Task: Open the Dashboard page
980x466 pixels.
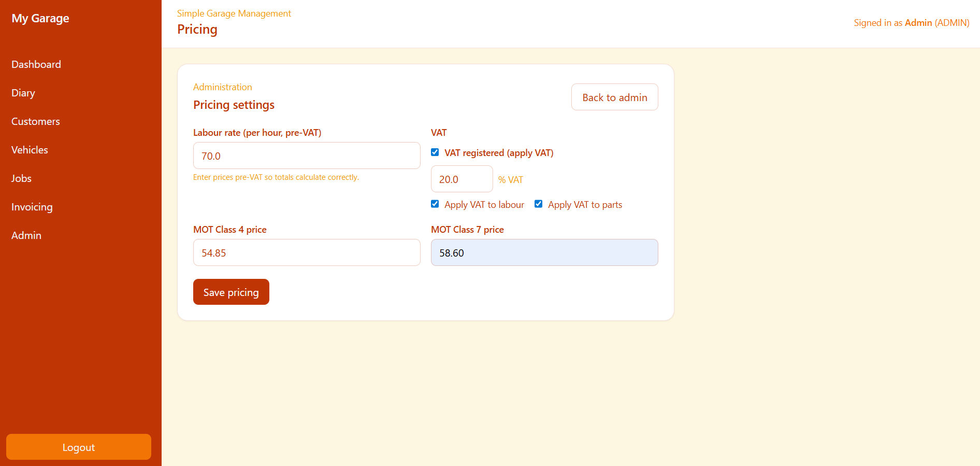Action: coord(36,64)
